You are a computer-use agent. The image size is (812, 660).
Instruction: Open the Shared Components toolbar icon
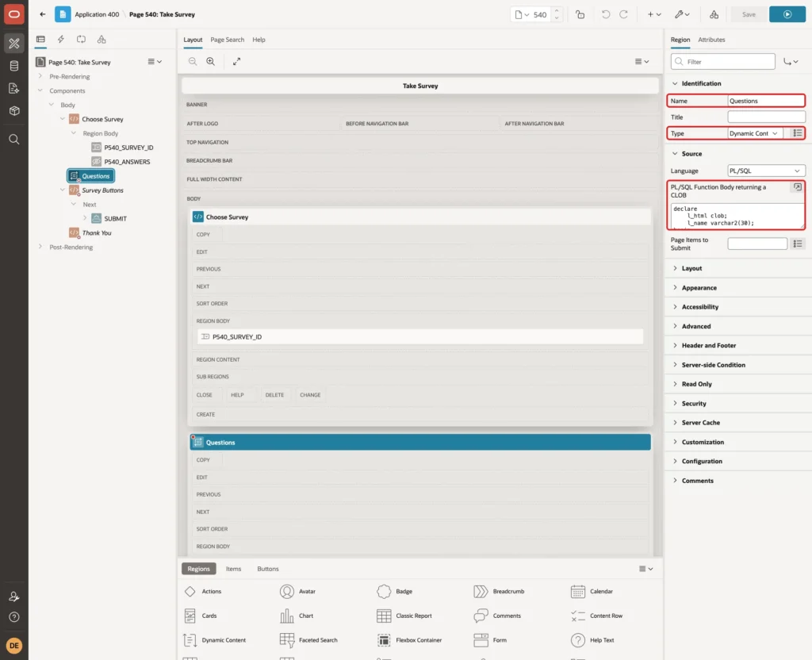[x=714, y=14]
